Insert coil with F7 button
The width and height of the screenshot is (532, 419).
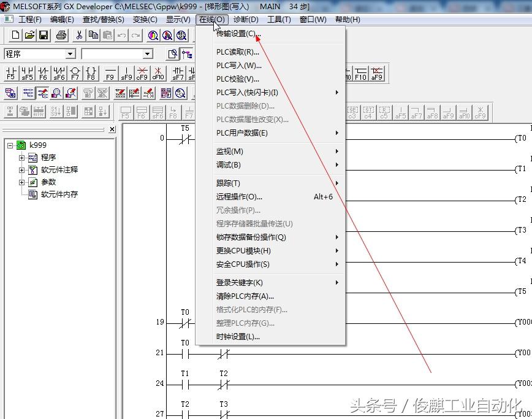(x=75, y=74)
